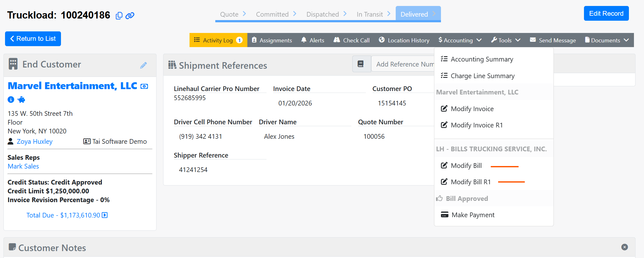644x258 pixels.
Task: Open Zoya Huxley contact link
Action: (x=35, y=142)
